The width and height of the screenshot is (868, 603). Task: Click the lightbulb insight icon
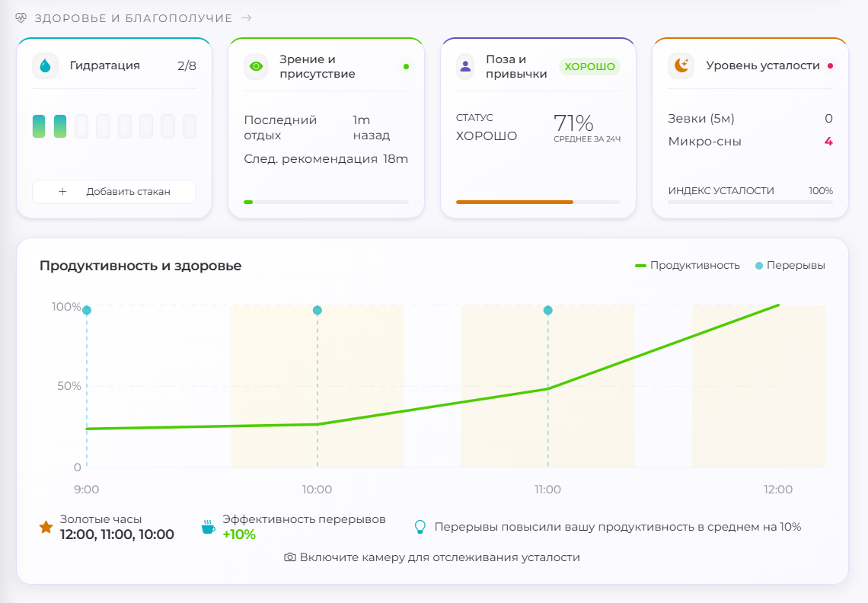point(420,527)
